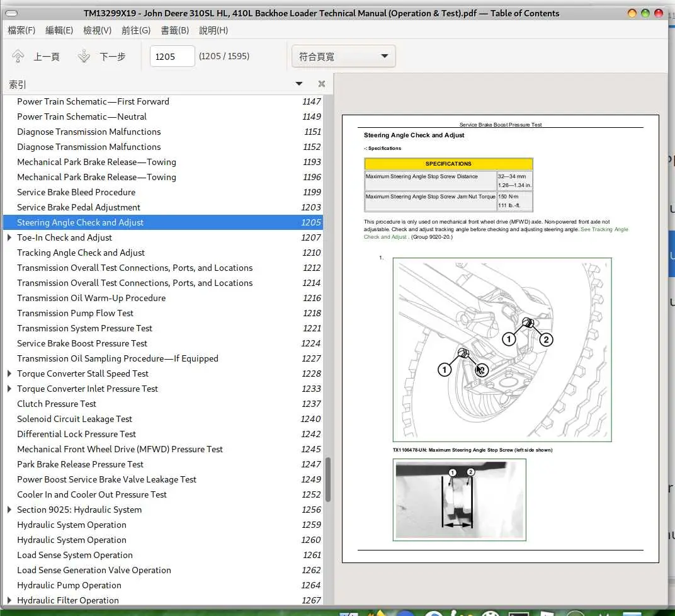Select Diagnose Transmission Malfunctions page 1152 entry
Viewport: 675px width, 616px height.
point(162,147)
